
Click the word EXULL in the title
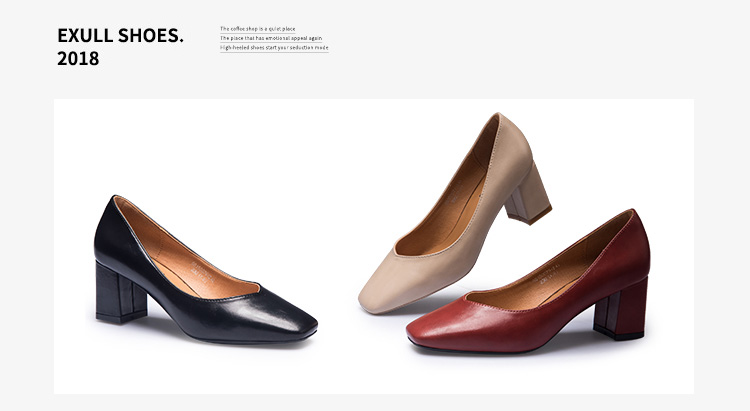tap(83, 36)
